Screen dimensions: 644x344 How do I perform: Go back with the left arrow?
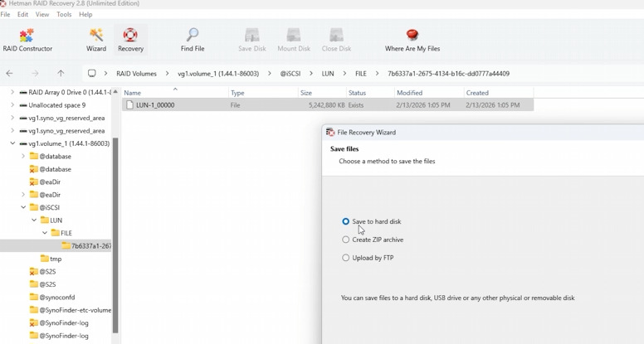(x=9, y=74)
